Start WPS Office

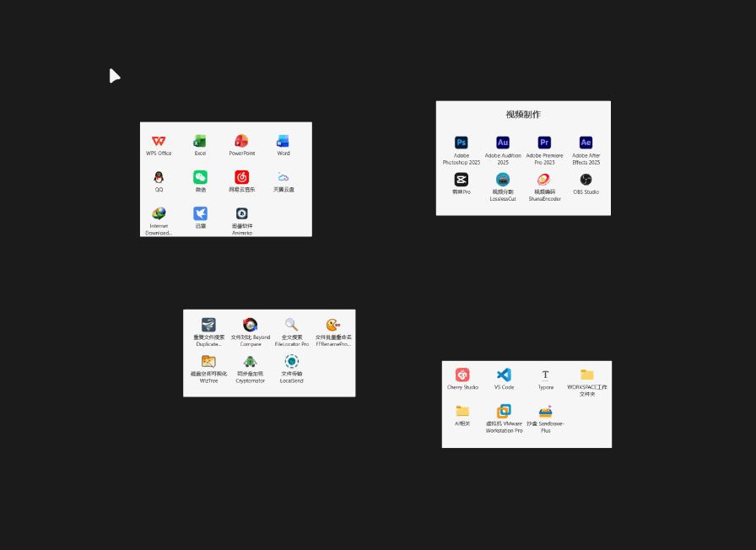pos(159,142)
